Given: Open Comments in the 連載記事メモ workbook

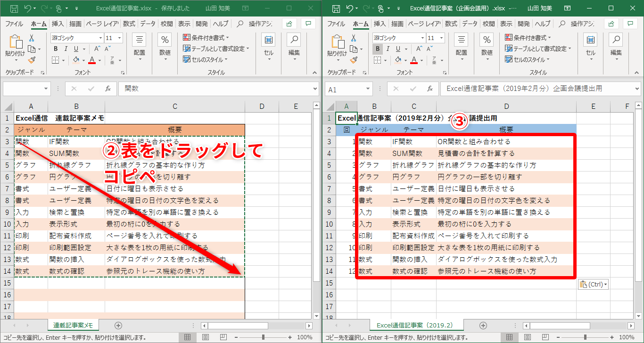Looking at the screenshot, I should pyautogui.click(x=308, y=24).
